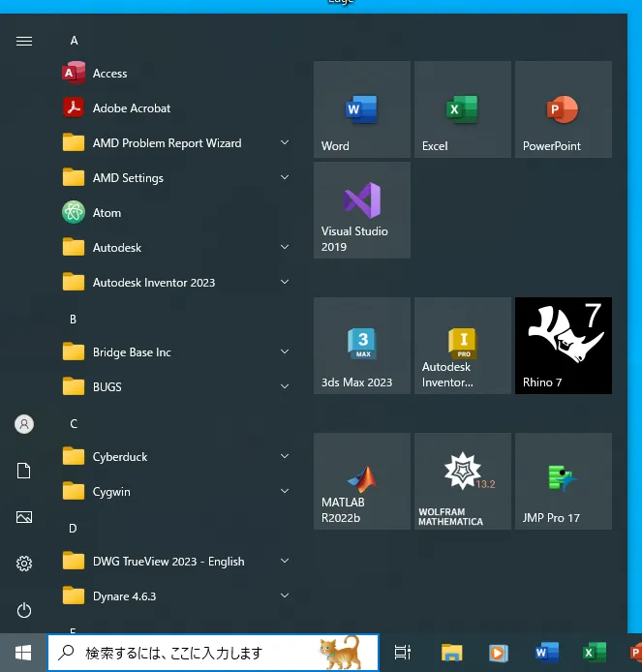Open the PowerPoint tile

563,109
